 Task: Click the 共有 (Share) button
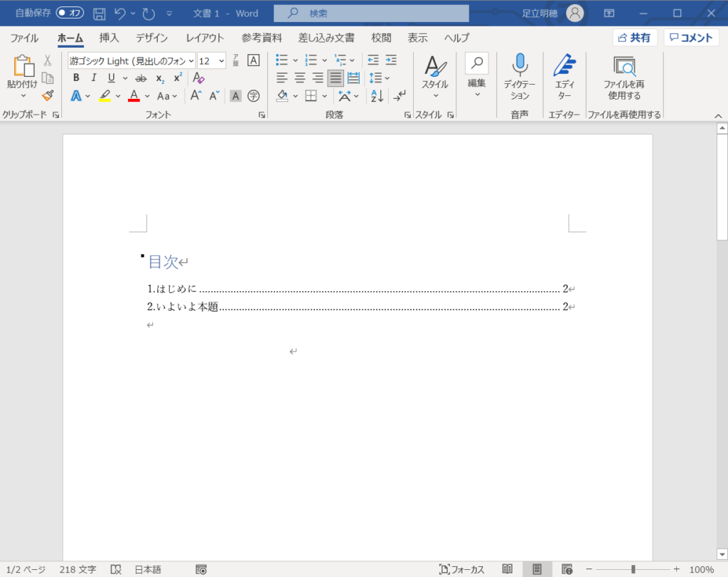pyautogui.click(x=634, y=38)
